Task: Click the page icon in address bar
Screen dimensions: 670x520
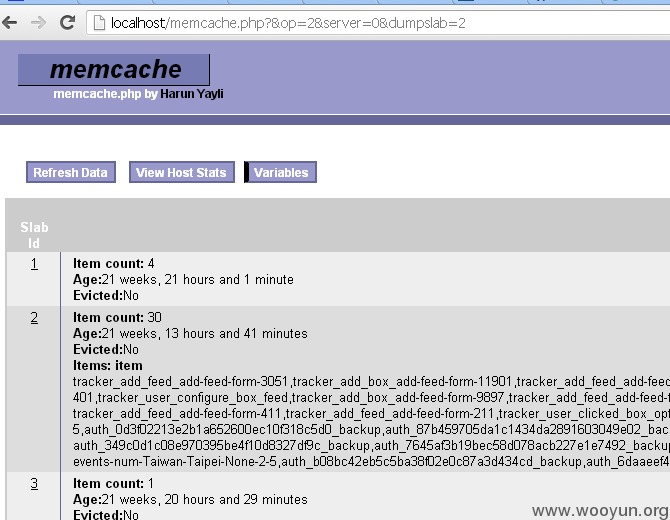Action: click(99, 23)
